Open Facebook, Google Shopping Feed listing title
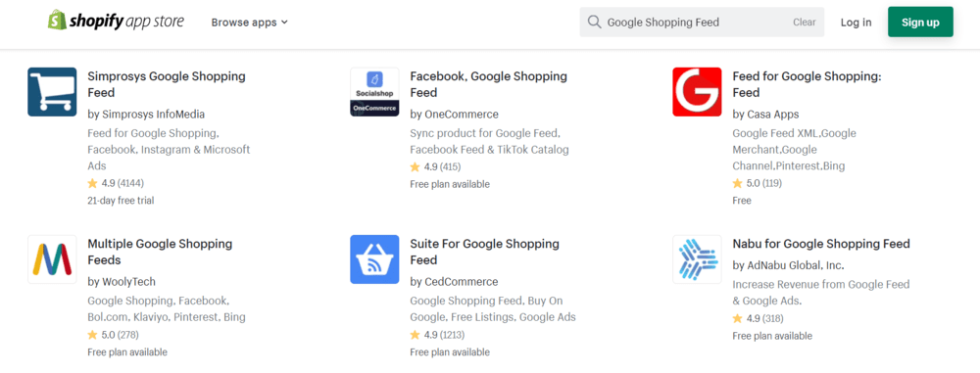This screenshot has height=373, width=980. (488, 84)
